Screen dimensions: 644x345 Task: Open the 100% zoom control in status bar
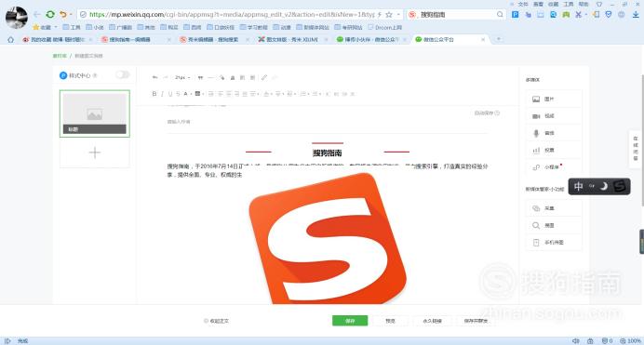click(x=631, y=341)
